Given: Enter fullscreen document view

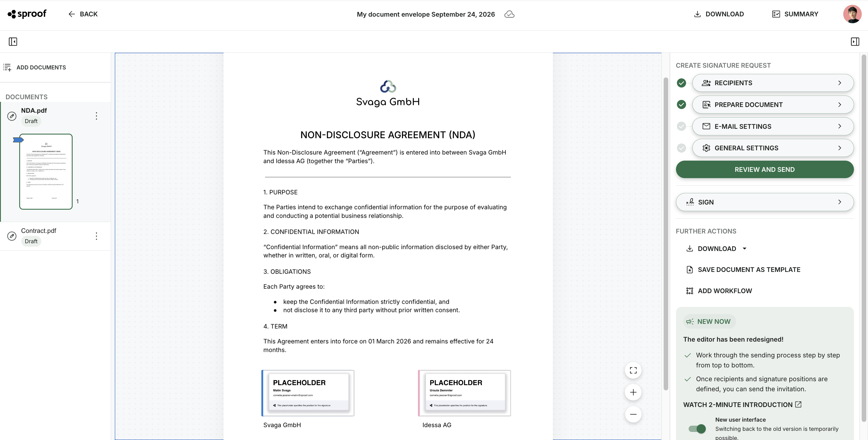Looking at the screenshot, I should point(633,370).
